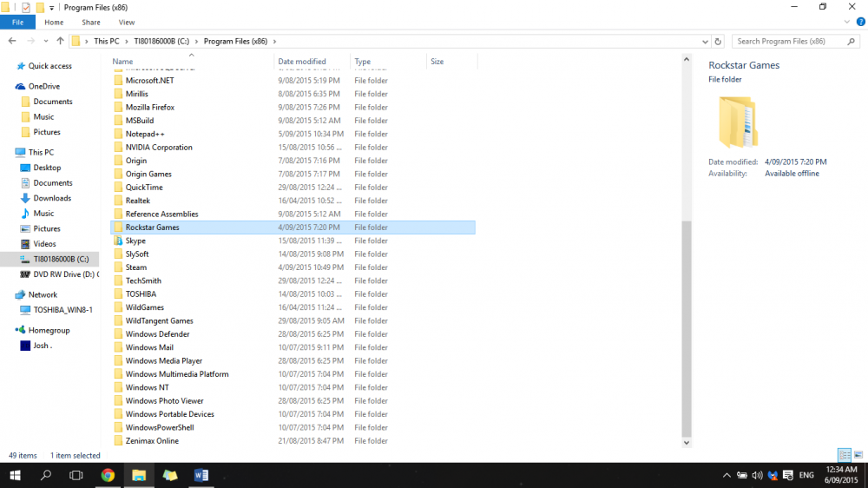The width and height of the screenshot is (868, 488).
Task: Open the taskbar clock showing 12:34 AM
Action: coord(841,475)
